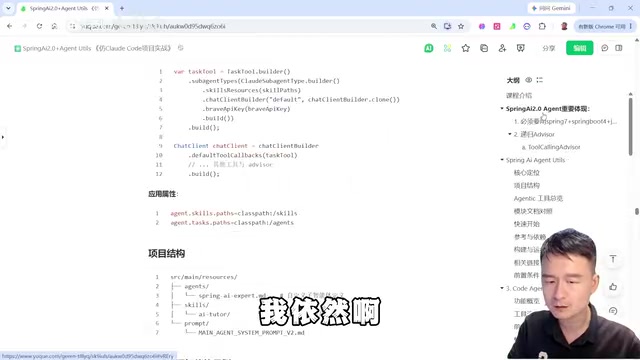Open the collaborators person icon
The width and height of the screenshot is (640, 360).
tap(502, 48)
